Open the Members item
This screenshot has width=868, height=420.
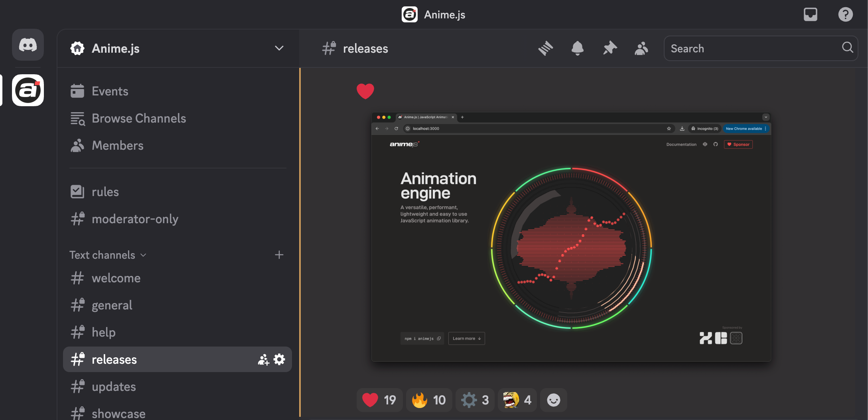178,145
